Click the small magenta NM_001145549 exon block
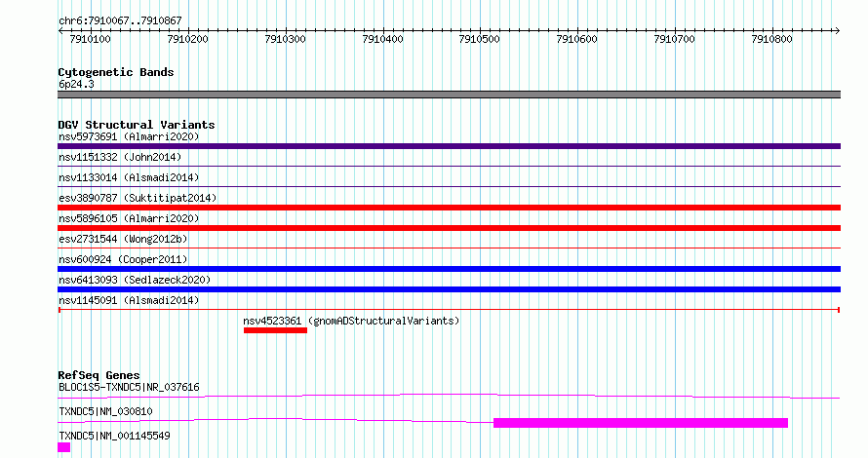Screen dimensions: 868x458 click(63, 447)
